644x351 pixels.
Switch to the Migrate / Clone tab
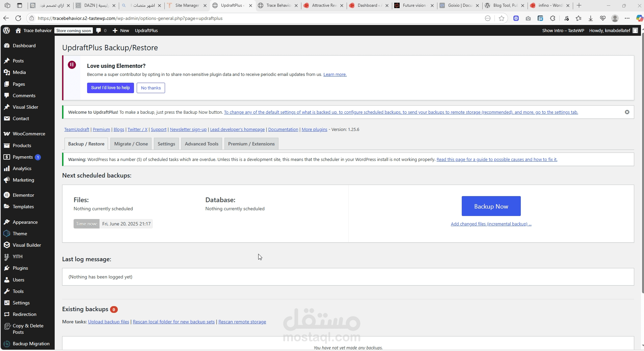click(x=131, y=144)
